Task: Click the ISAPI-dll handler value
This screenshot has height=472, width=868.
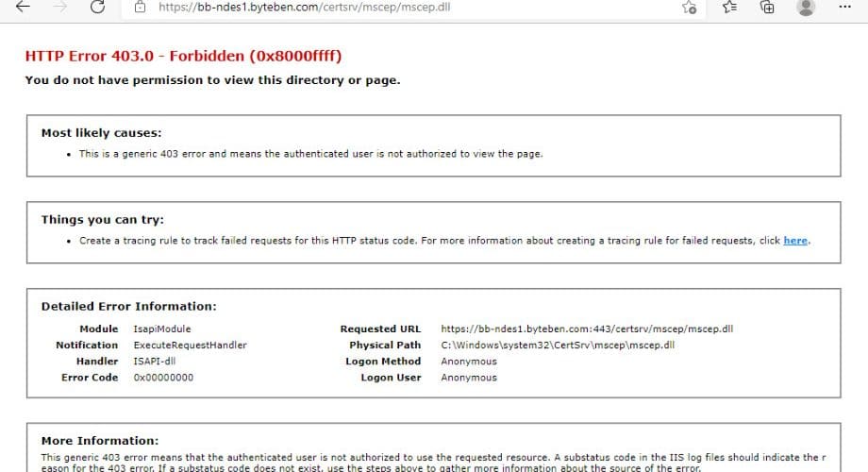Action: pos(155,362)
